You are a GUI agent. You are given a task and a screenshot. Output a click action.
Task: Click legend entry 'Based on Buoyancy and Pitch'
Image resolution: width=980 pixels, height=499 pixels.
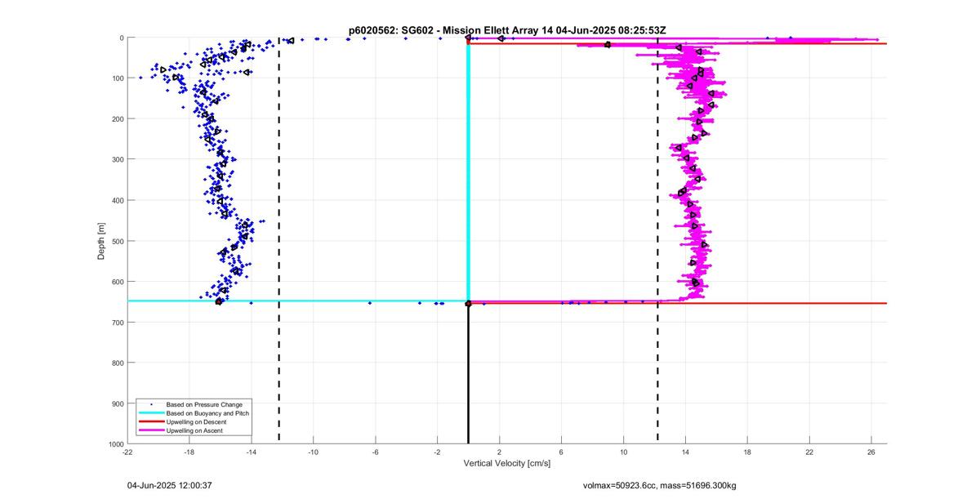click(207, 413)
